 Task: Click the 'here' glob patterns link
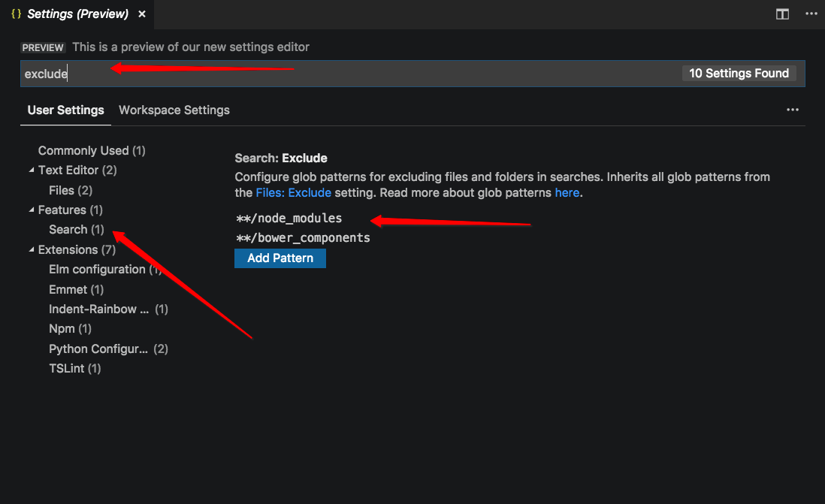coord(567,192)
